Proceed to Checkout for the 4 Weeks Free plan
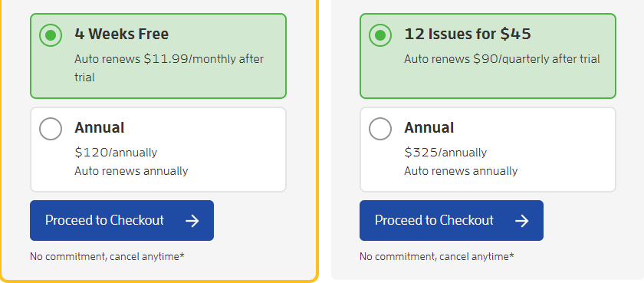This screenshot has height=283, width=644. 122,221
